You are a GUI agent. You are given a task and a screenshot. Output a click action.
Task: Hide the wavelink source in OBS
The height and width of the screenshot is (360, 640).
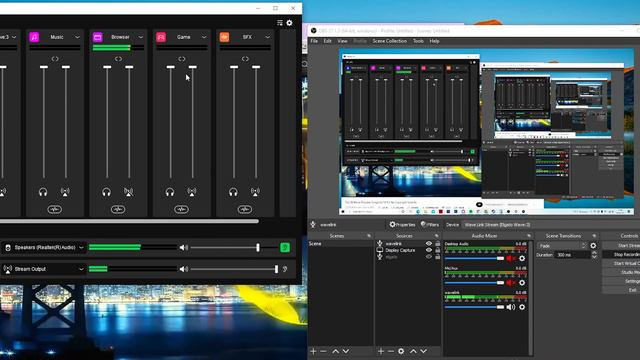[x=429, y=244]
